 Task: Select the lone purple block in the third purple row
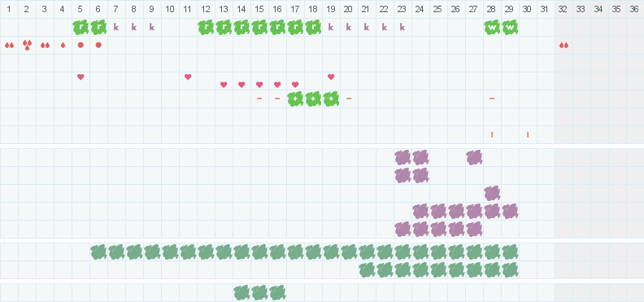click(x=492, y=193)
